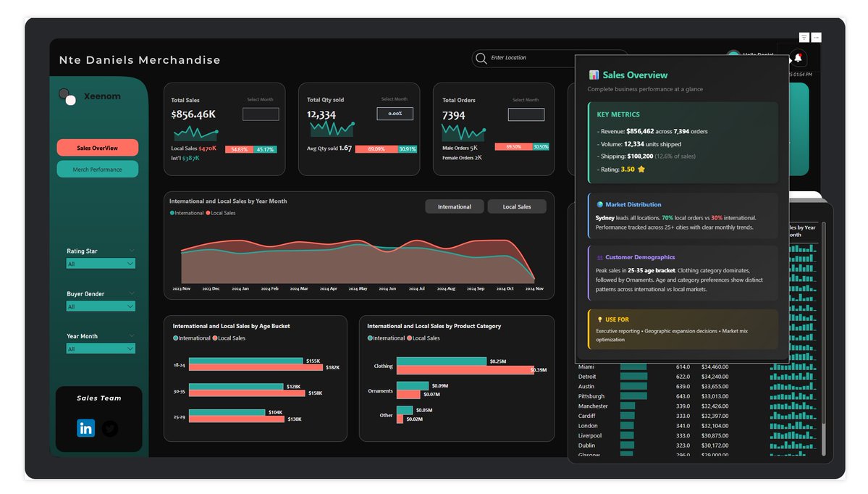This screenshot has height=494, width=868.
Task: Select the Pittsburgh row in city table
Action: tap(696, 396)
